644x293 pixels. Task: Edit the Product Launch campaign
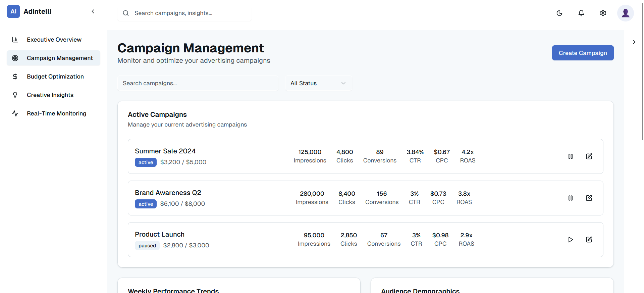[x=589, y=240]
